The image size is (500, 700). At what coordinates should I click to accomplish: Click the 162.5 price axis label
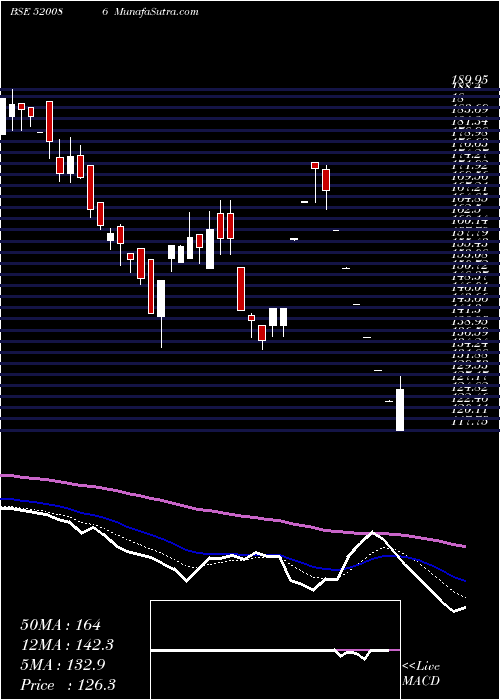(x=465, y=210)
